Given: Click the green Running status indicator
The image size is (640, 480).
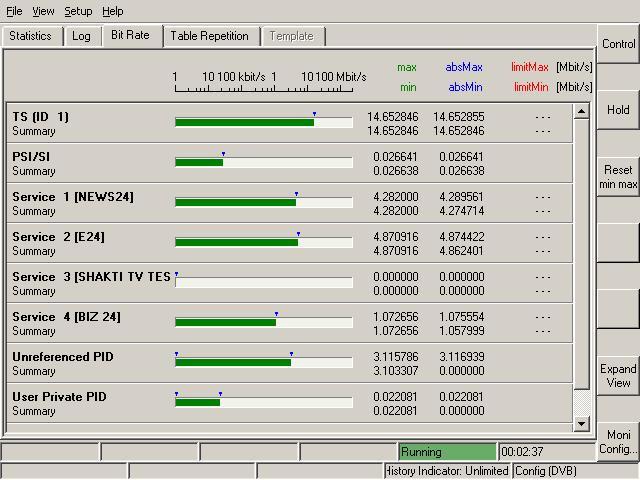Looking at the screenshot, I should pyautogui.click(x=447, y=452).
